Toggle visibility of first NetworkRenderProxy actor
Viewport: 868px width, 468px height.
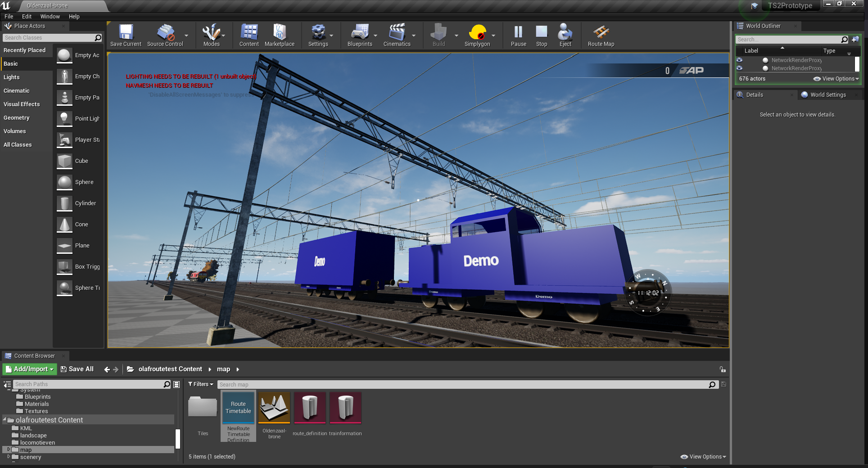(739, 60)
